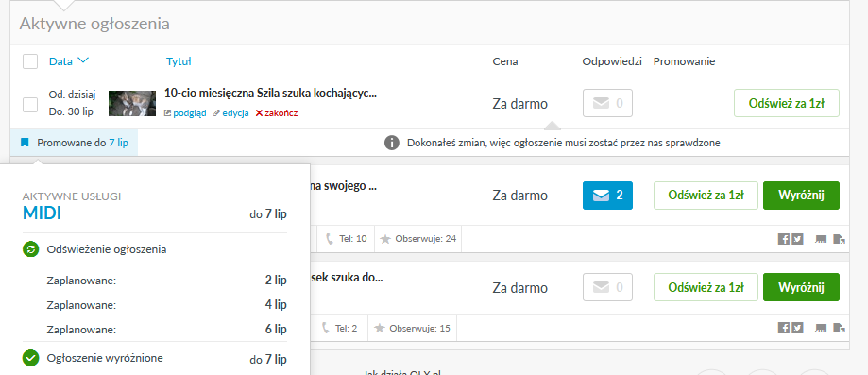Open tear-off flyer icon in Obserwuje: 15 row
The width and height of the screenshot is (868, 375).
click(821, 328)
